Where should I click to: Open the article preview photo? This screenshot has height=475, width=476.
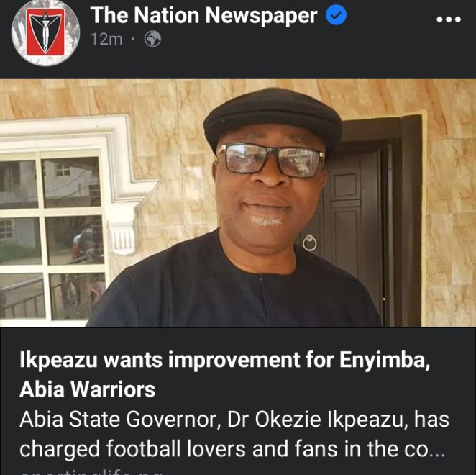coord(238,203)
